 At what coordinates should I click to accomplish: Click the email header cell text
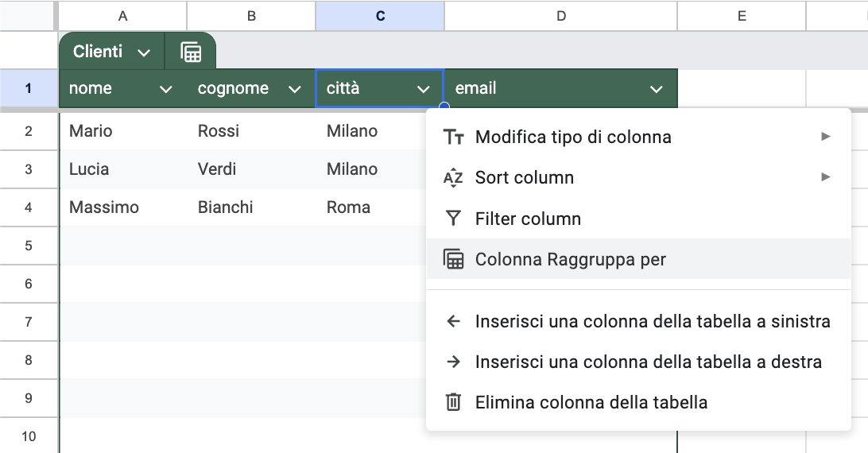475,88
